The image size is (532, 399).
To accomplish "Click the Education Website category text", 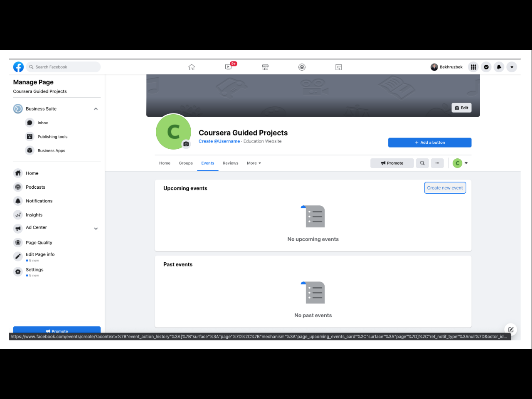I will [263, 141].
